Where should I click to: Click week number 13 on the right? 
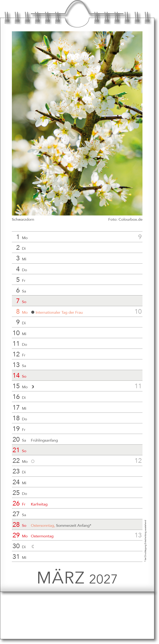coord(138,535)
